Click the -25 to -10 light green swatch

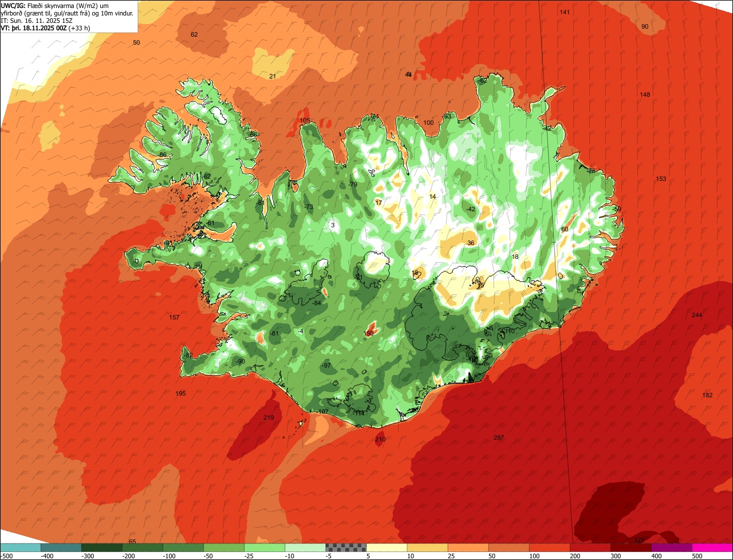tap(264, 548)
